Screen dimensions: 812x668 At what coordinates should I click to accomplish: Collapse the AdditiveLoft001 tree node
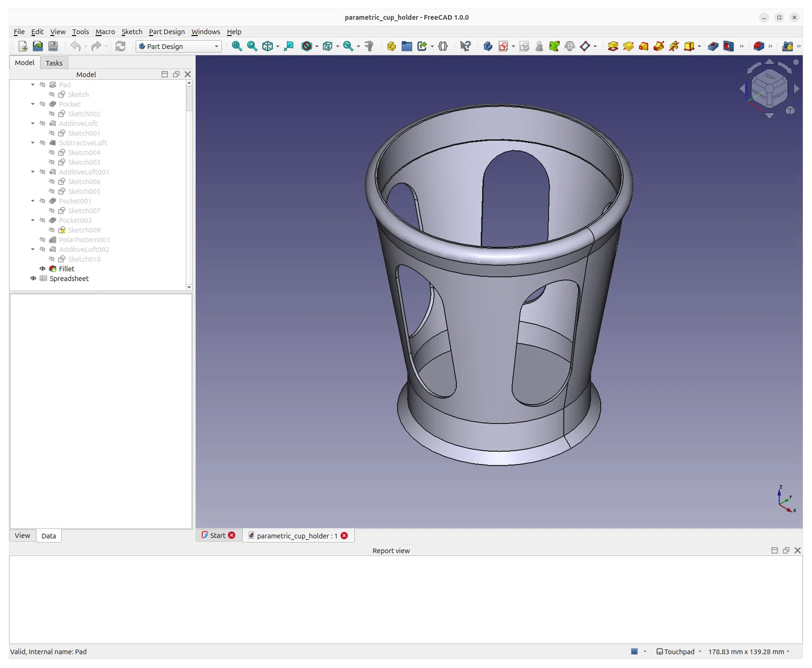click(33, 172)
